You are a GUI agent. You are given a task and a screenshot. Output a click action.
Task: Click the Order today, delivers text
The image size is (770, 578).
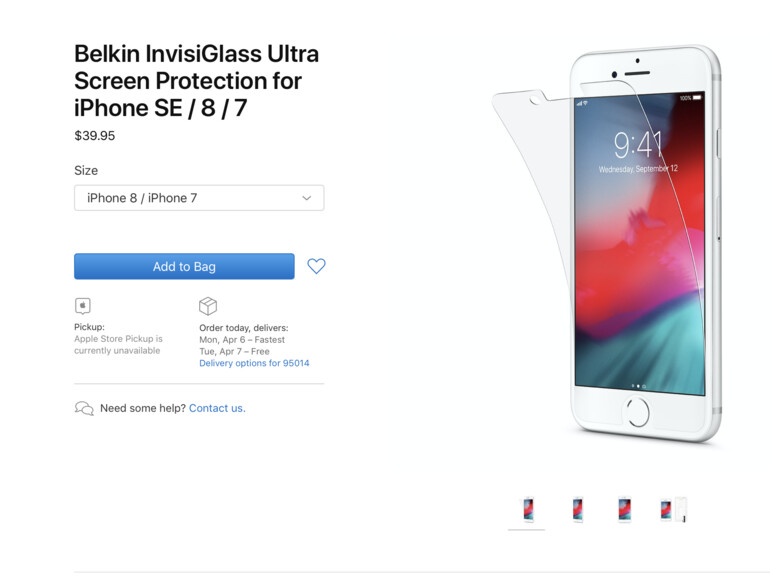pyautogui.click(x=244, y=328)
